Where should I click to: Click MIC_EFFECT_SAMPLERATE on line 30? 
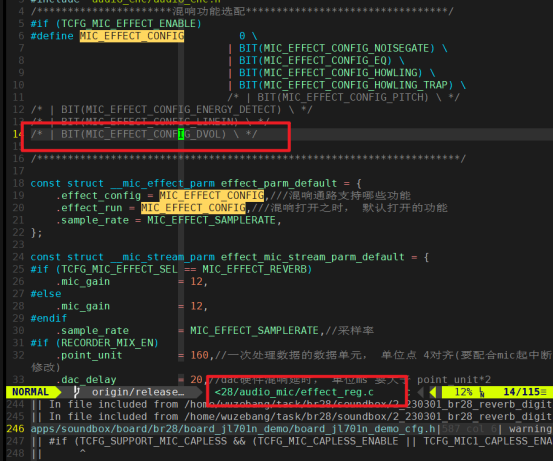click(254, 331)
